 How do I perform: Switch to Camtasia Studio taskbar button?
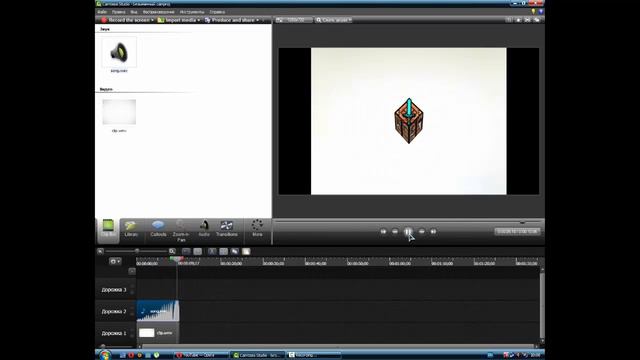click(x=257, y=355)
